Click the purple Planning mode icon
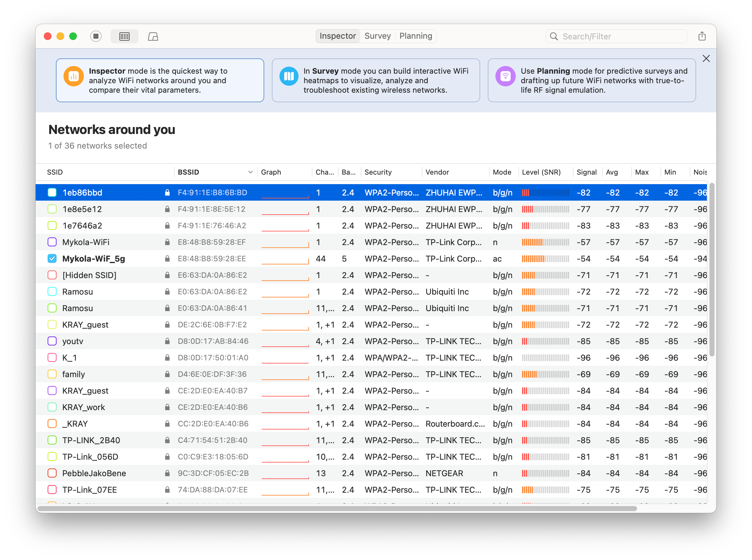This screenshot has height=560, width=752. pyautogui.click(x=505, y=76)
